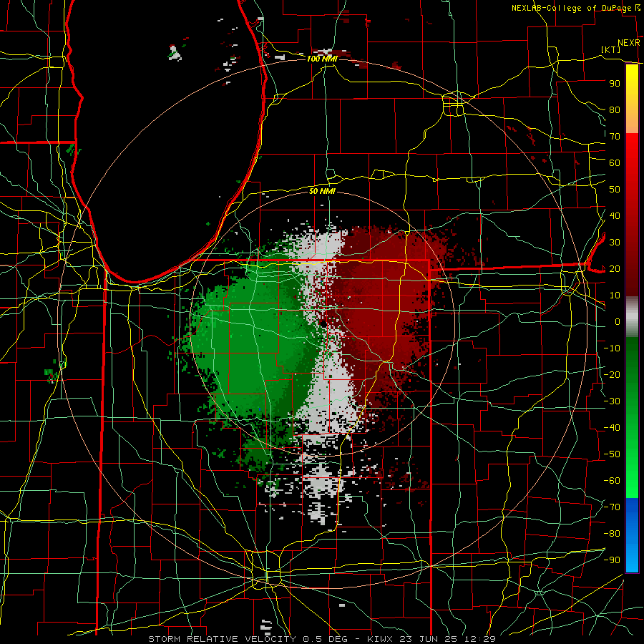The width and height of the screenshot is (644, 644).
Task: Click the 20 value on the velocity scale
Action: (x=615, y=269)
